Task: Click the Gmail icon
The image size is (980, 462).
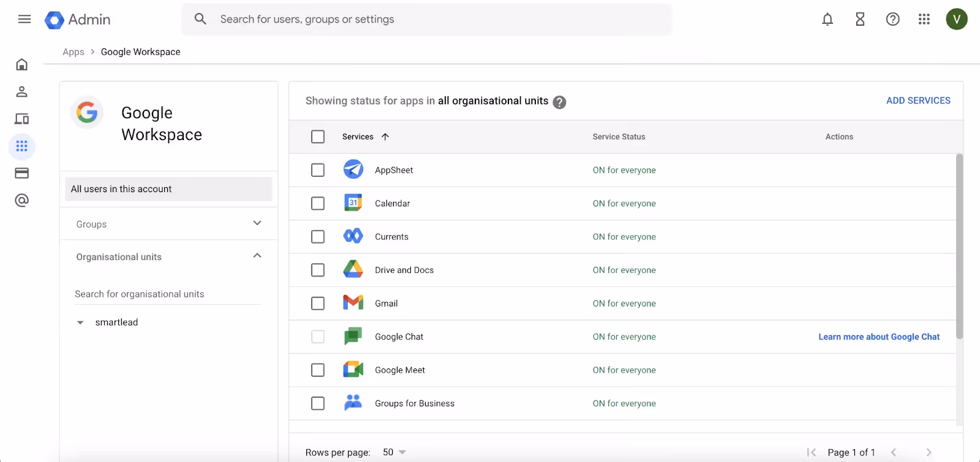Action: pos(353,302)
